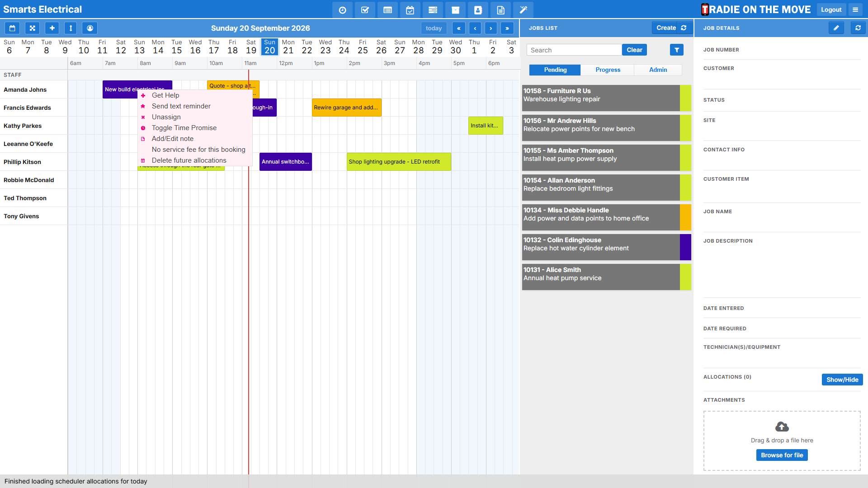
Task: Open Rewire garage and add booking
Action: (346, 108)
